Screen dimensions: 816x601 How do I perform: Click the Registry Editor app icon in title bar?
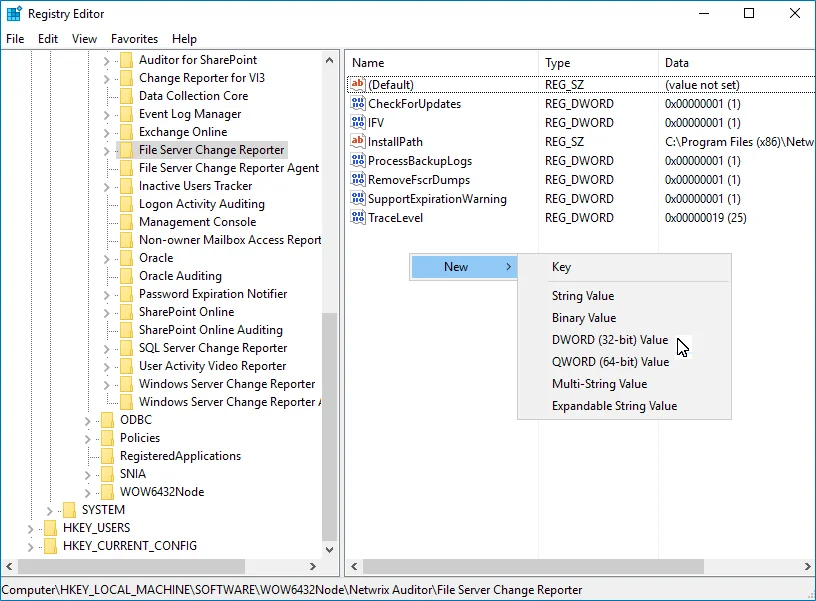tap(14, 14)
